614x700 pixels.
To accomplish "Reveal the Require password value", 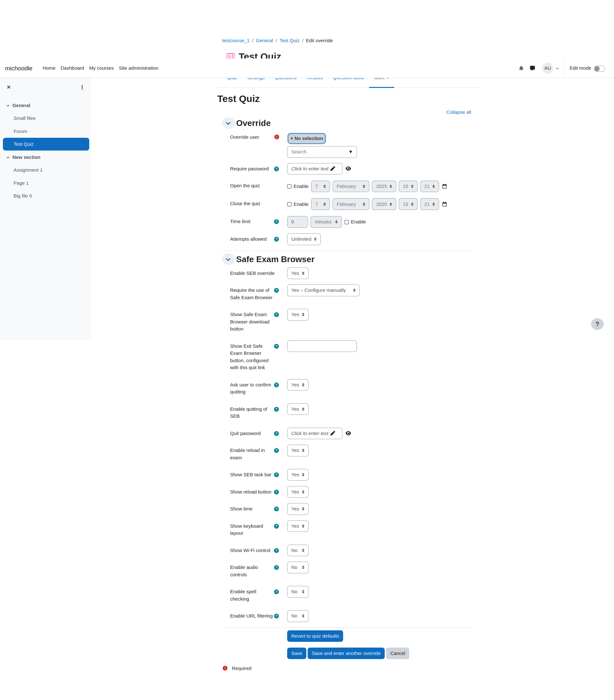I will coord(349,169).
